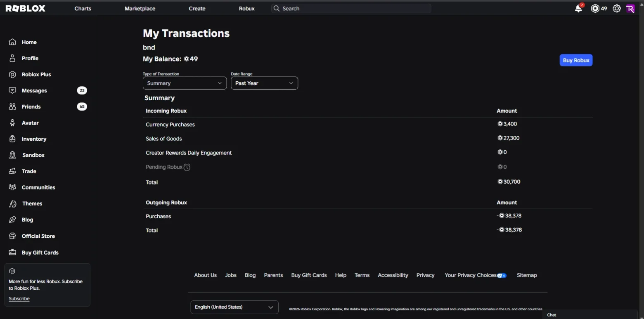Click Your Privacy Choices link
The image size is (644, 319).
coord(471,275)
